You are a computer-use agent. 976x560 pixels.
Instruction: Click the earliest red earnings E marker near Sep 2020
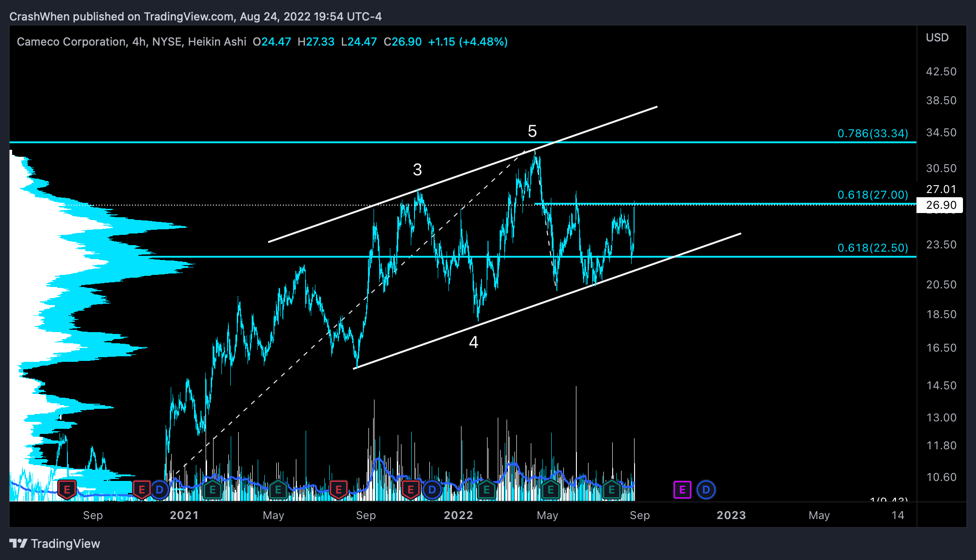tap(67, 490)
